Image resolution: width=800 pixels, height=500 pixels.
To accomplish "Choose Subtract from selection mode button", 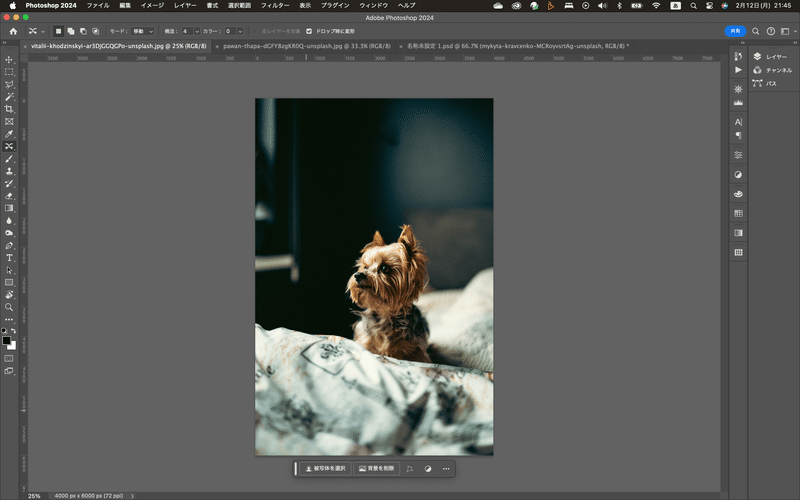I will point(83,31).
